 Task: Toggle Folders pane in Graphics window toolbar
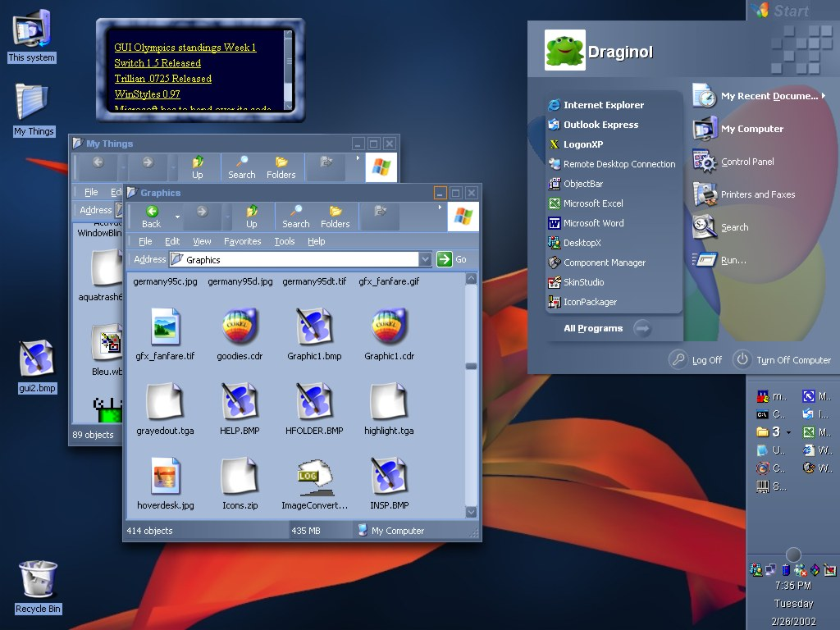tap(336, 217)
